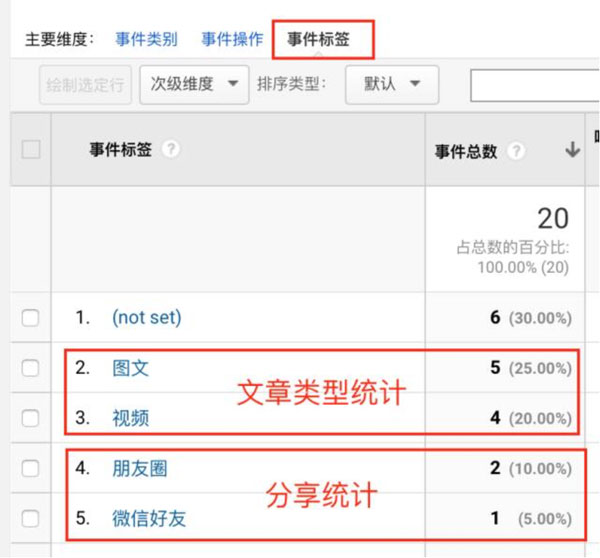
Task: Open the 朋友圈 event label link
Action: coord(140,468)
